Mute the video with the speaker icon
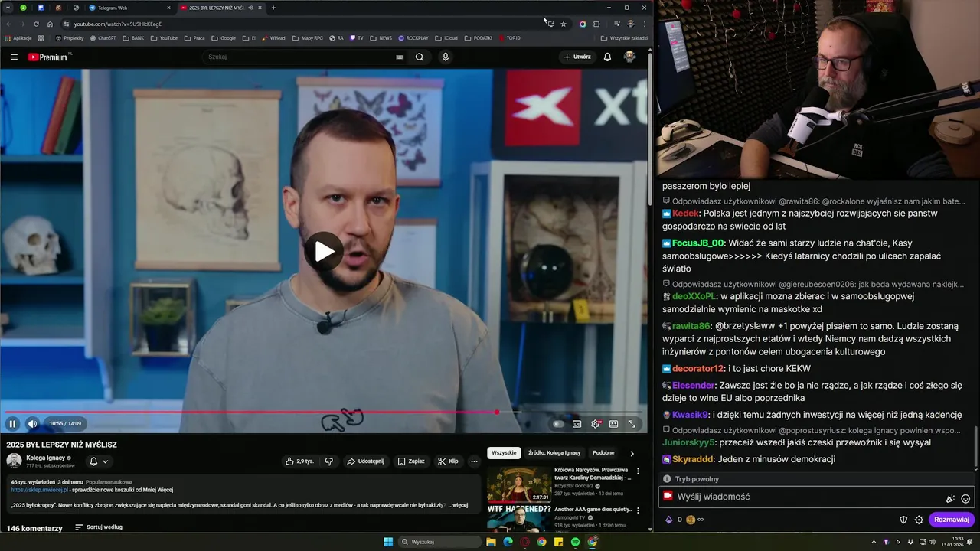 point(32,423)
